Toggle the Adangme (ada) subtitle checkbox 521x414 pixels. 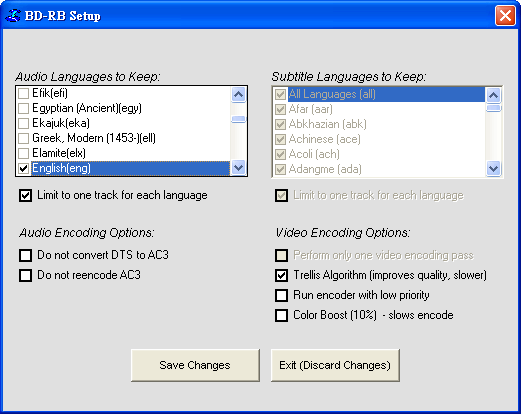point(280,169)
